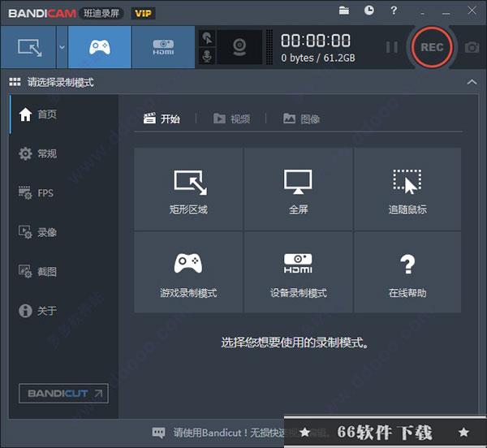
Task: Click the VIP badge in title bar
Action: (143, 13)
